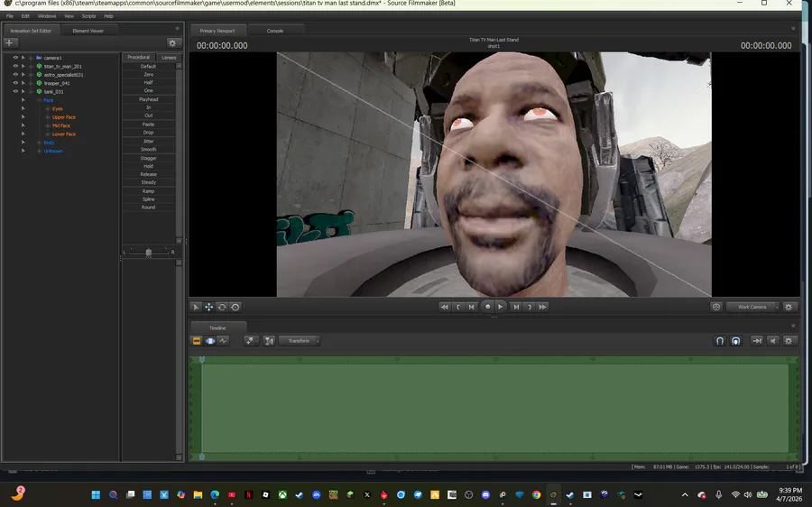Open the File menu
This screenshot has width=812, height=507.
(10, 16)
